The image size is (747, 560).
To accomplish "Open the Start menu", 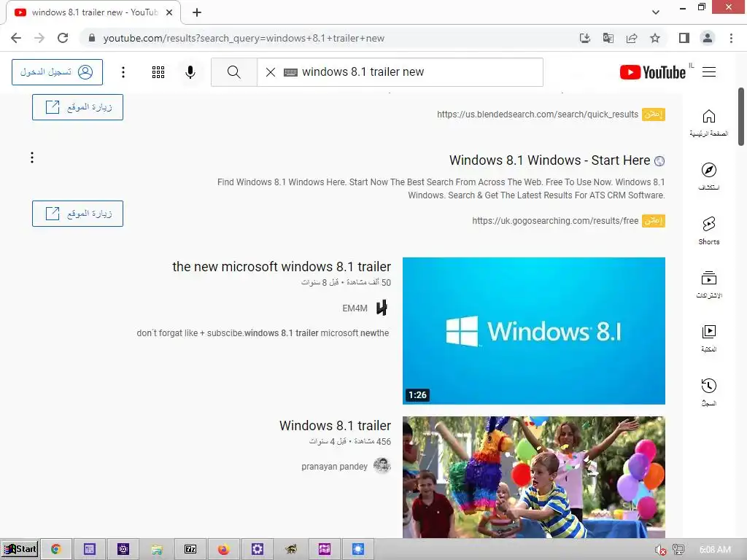I will 20,549.
